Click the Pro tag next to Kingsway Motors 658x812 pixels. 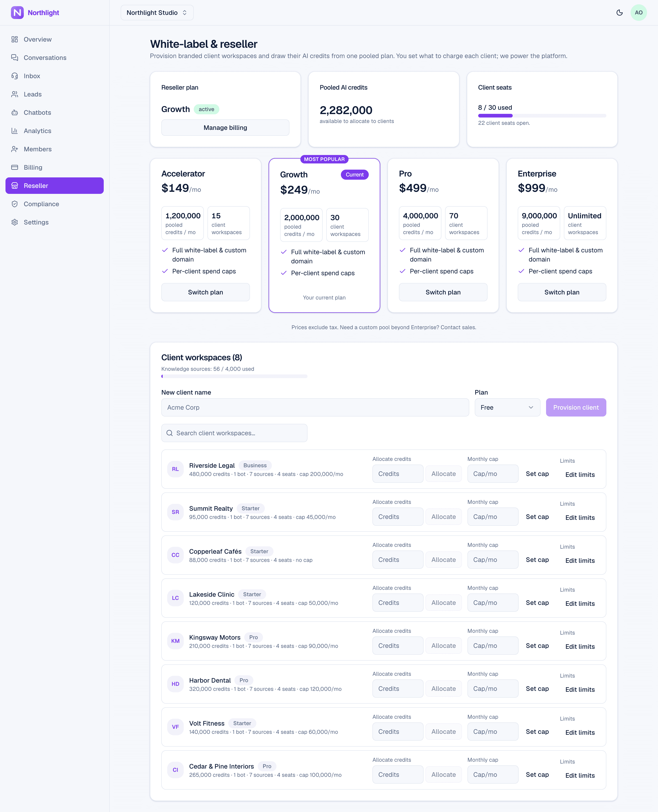tap(253, 638)
